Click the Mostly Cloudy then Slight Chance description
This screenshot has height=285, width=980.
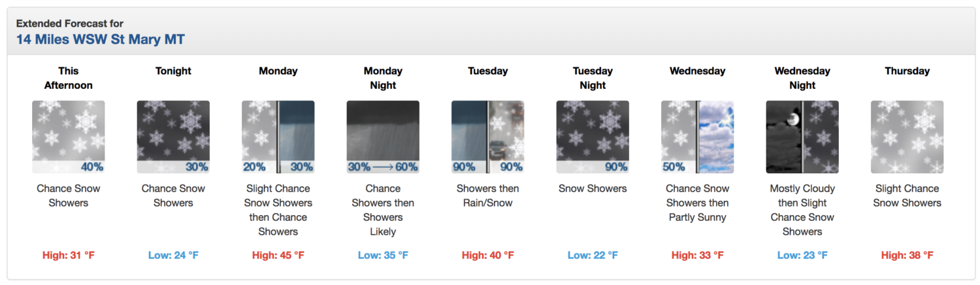[802, 210]
